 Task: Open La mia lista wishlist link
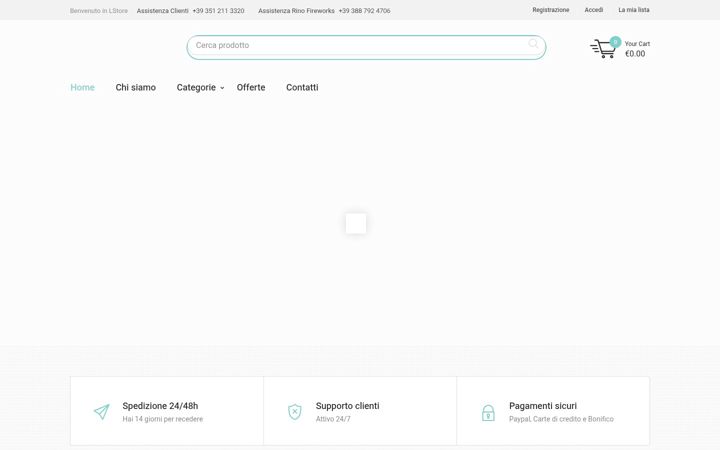[x=634, y=10]
